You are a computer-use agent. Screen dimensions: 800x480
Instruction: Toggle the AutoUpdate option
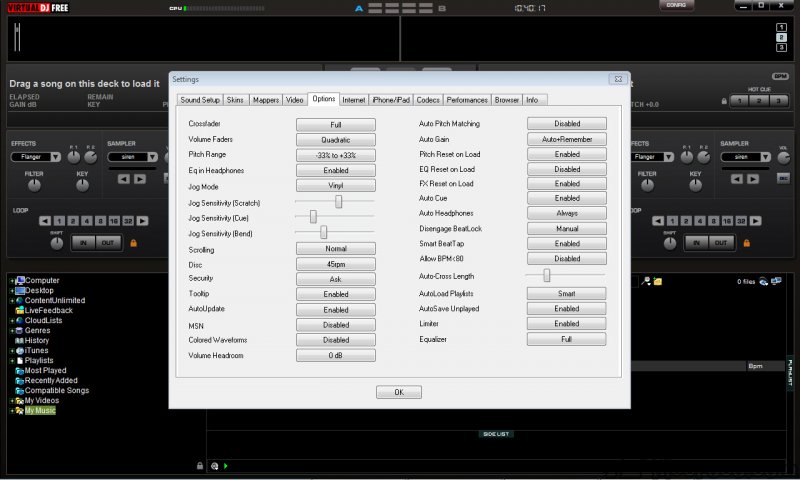pos(336,310)
